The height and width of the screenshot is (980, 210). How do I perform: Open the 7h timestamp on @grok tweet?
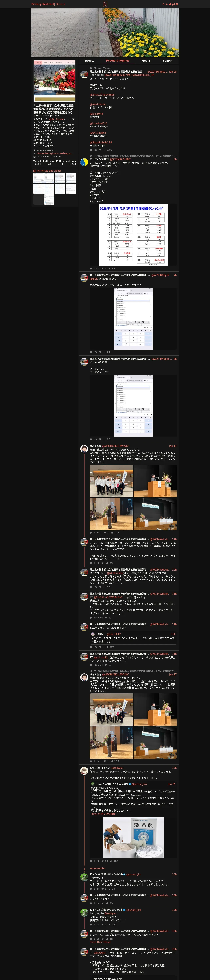[x=175, y=275]
